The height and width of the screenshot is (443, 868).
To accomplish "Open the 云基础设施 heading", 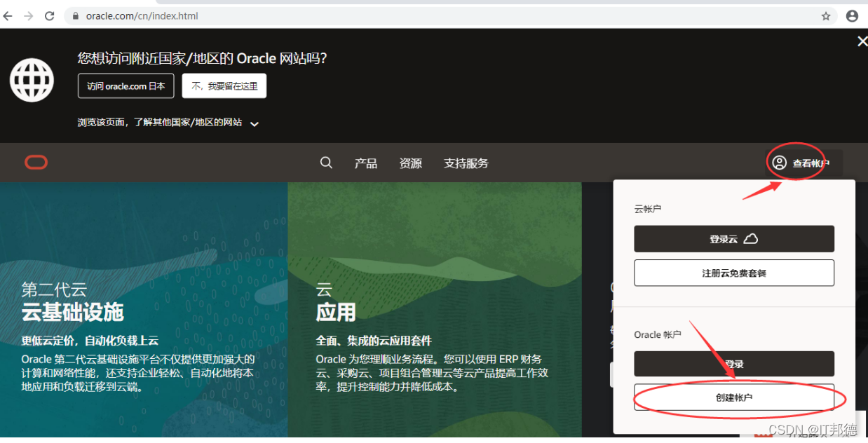I will 72,312.
